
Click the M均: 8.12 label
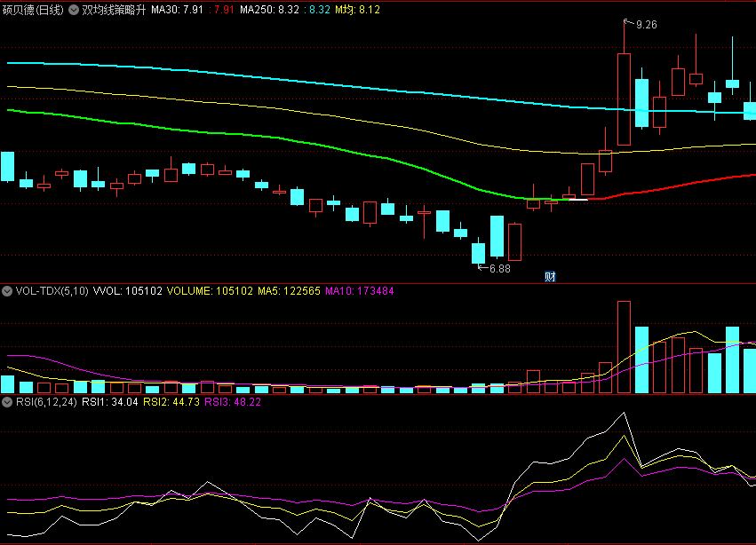[x=357, y=10]
